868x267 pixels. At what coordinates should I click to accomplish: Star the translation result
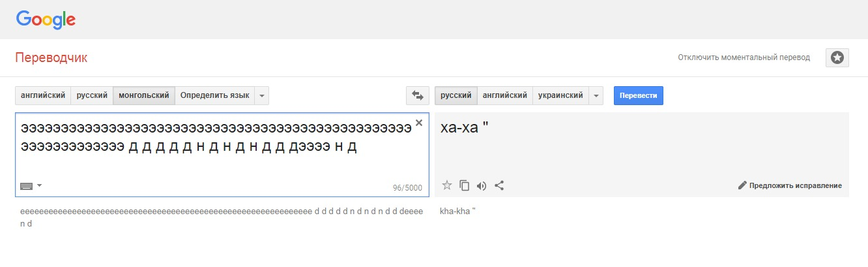pos(447,185)
